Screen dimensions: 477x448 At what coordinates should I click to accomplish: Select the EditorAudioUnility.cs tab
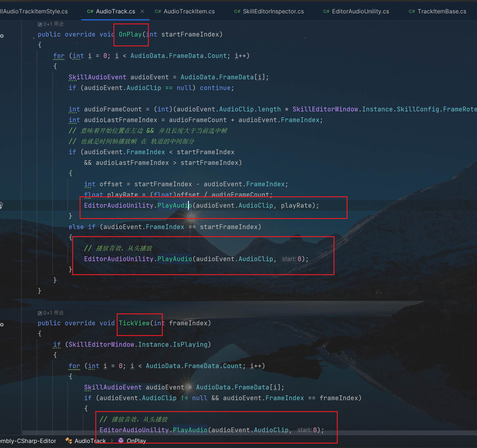click(360, 12)
